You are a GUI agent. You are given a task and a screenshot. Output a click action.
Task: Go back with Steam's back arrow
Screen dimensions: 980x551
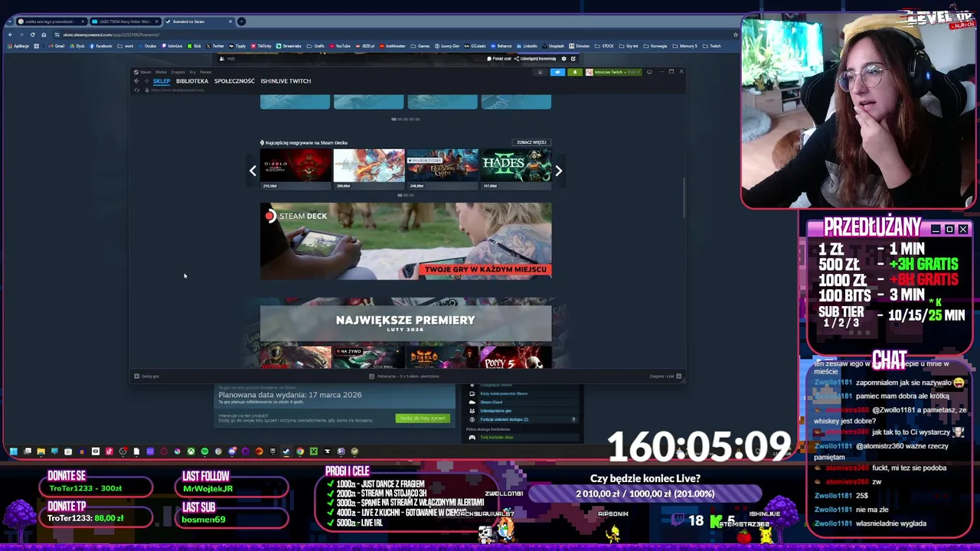coord(136,81)
